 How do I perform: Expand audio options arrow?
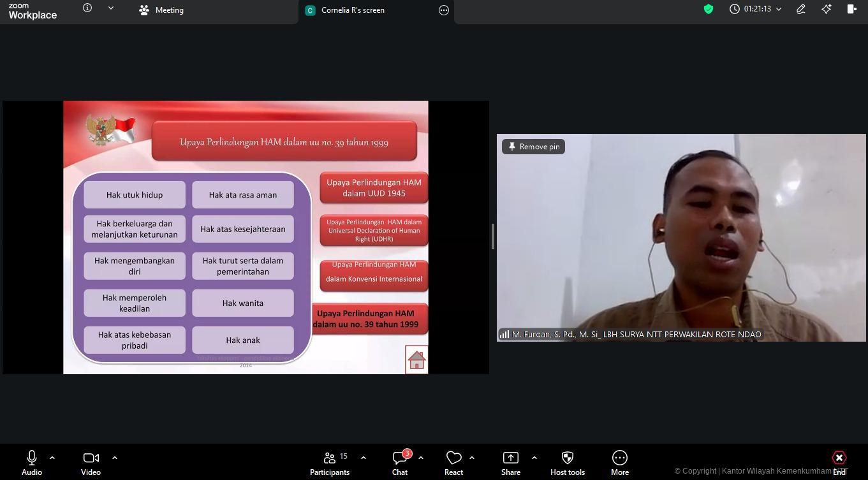point(52,458)
